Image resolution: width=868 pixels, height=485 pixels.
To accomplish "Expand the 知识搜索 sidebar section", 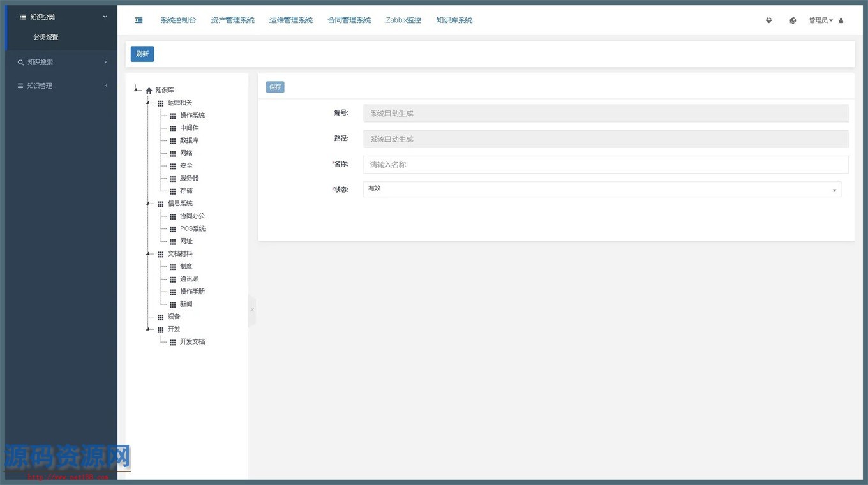I will [x=61, y=63].
